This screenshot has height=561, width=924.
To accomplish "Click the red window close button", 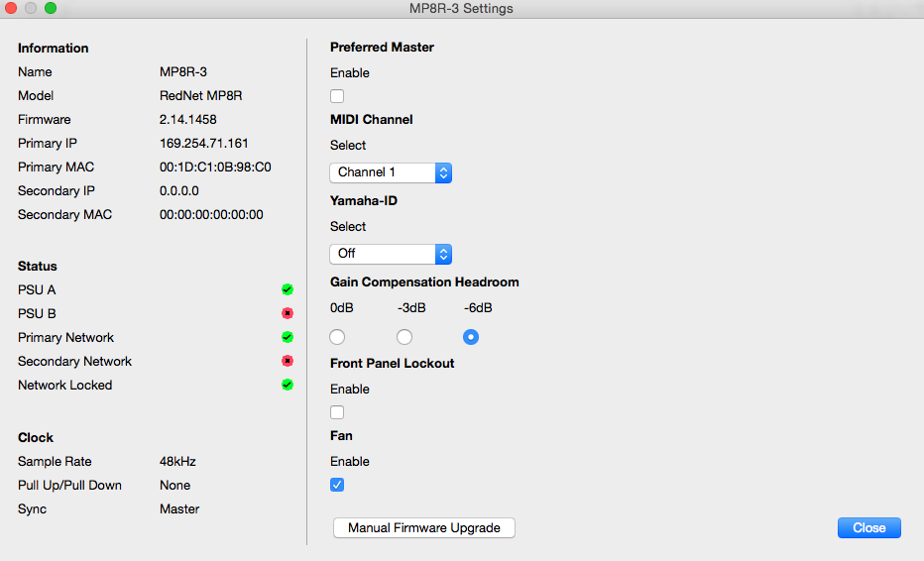I will click(12, 9).
